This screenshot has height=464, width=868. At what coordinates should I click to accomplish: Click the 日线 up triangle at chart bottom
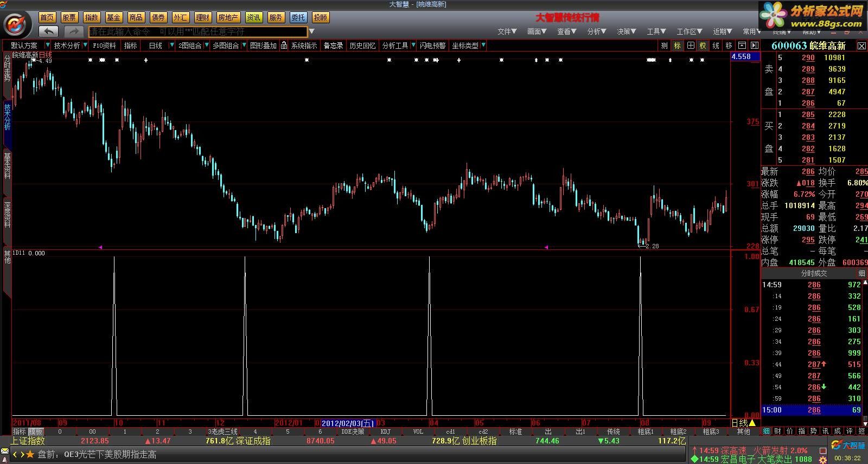pyautogui.click(x=752, y=423)
